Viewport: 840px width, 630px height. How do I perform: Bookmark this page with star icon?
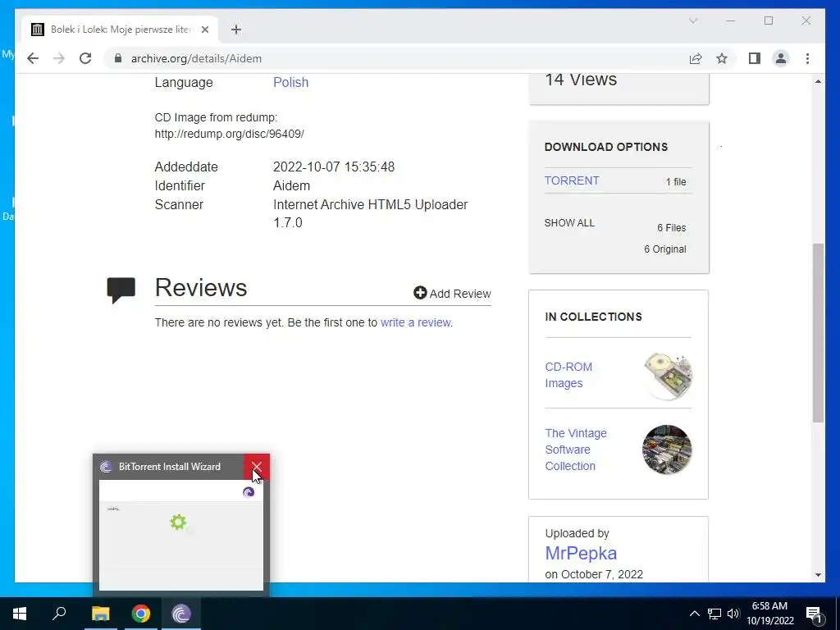722,58
